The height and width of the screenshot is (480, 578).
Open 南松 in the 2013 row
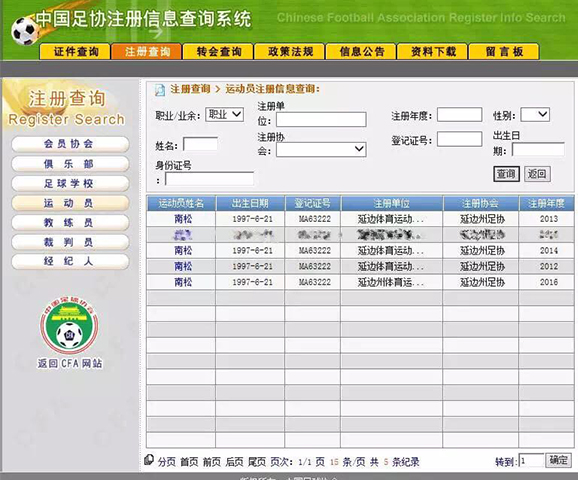point(183,219)
